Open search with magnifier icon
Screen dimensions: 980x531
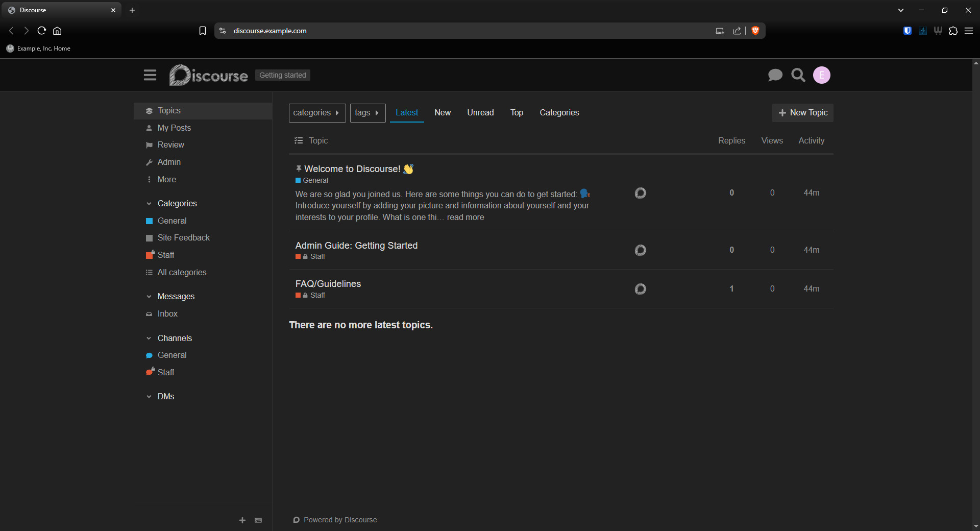(x=798, y=75)
